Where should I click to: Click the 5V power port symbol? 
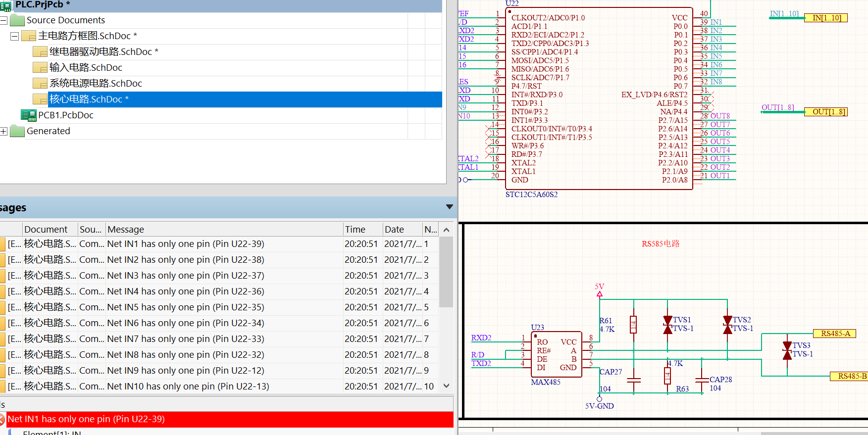(600, 293)
